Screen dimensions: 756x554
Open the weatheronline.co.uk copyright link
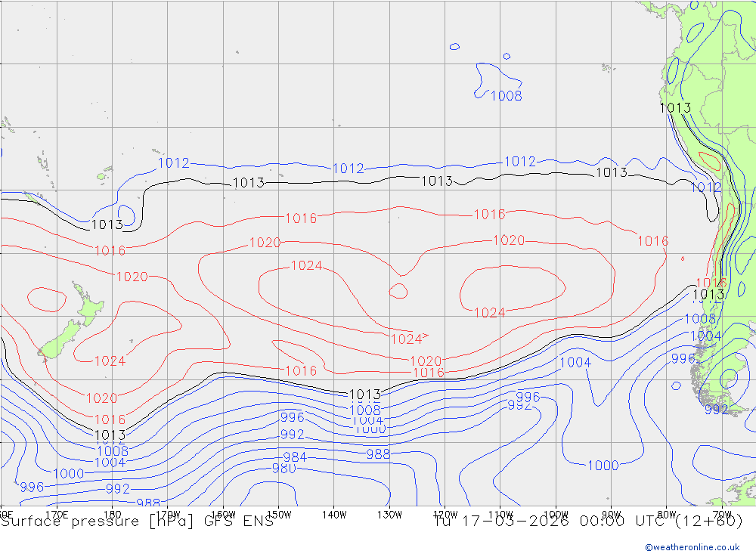tap(692, 547)
